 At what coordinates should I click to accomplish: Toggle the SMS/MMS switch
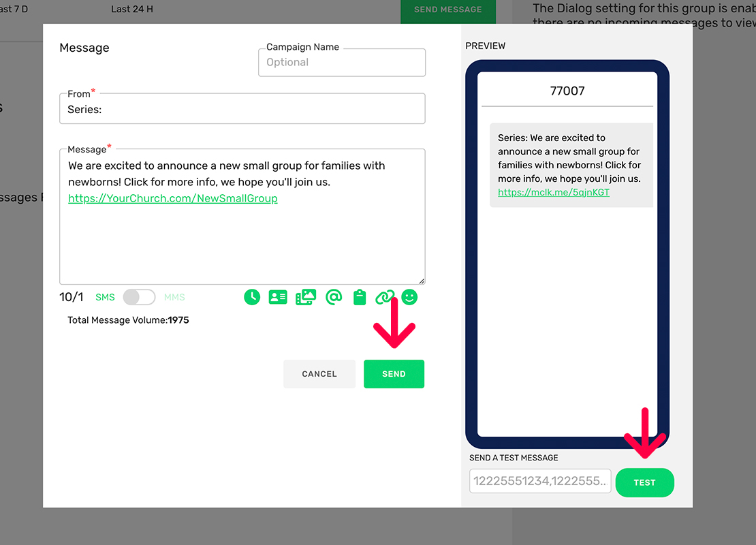coord(139,297)
